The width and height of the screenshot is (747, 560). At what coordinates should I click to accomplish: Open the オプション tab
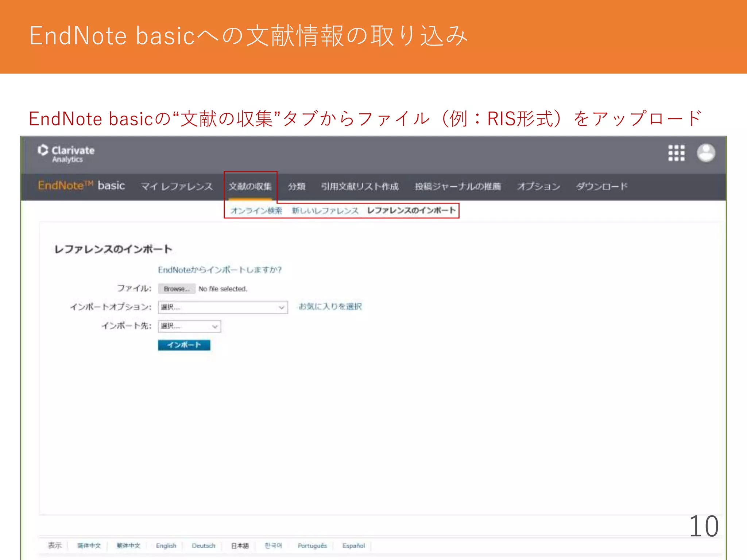538,187
